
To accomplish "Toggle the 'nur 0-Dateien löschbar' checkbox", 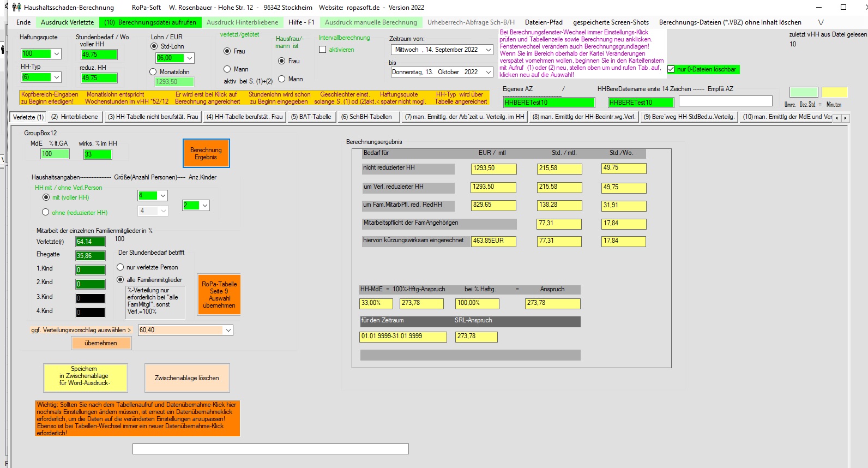I will (671, 69).
